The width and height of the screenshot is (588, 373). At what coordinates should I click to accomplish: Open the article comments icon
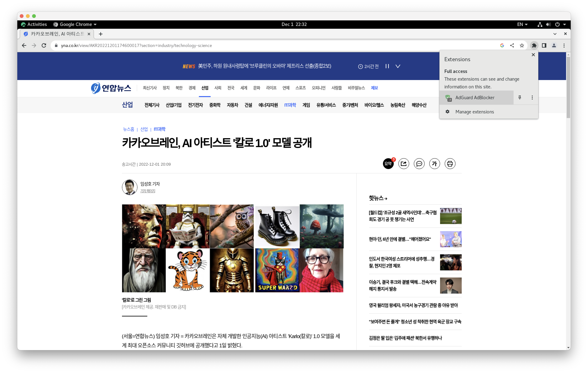419,163
